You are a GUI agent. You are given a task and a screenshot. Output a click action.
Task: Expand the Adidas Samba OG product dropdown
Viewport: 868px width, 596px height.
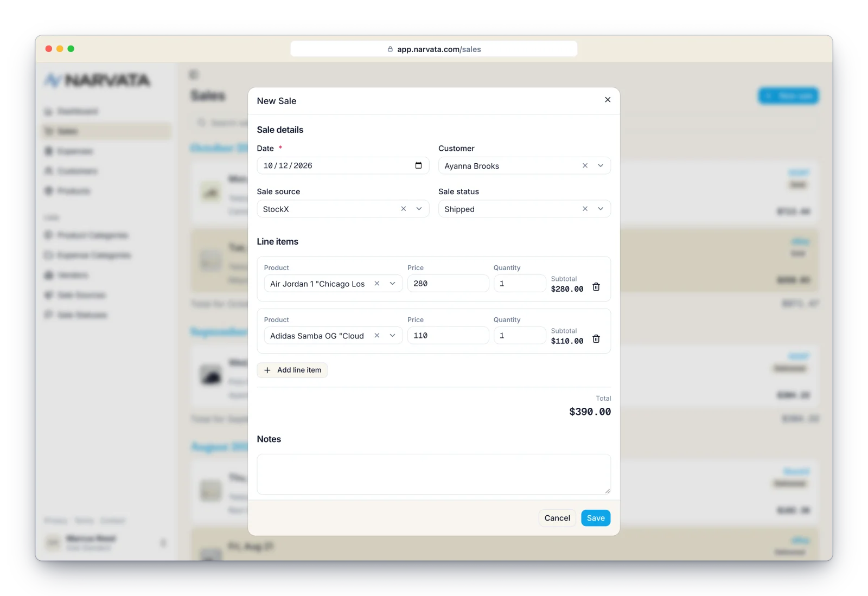[x=392, y=336]
